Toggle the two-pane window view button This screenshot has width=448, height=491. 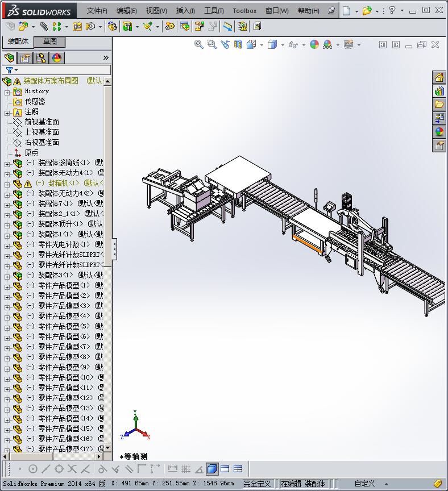point(225,469)
